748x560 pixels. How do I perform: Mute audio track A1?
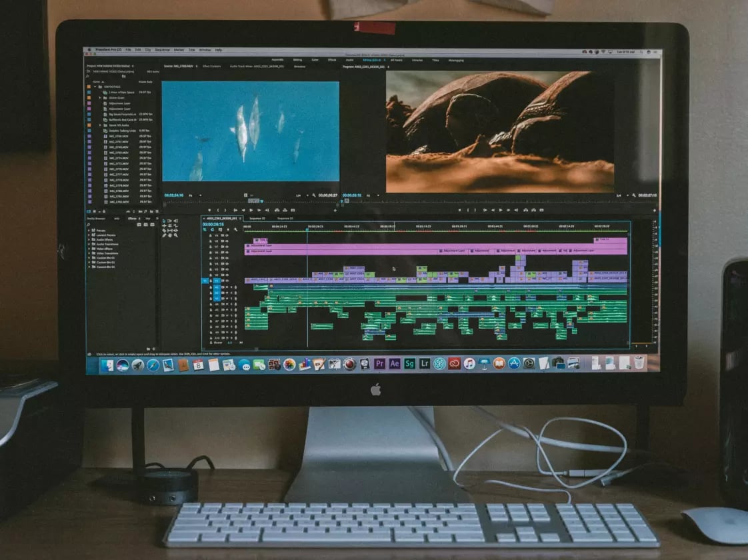pos(227,287)
